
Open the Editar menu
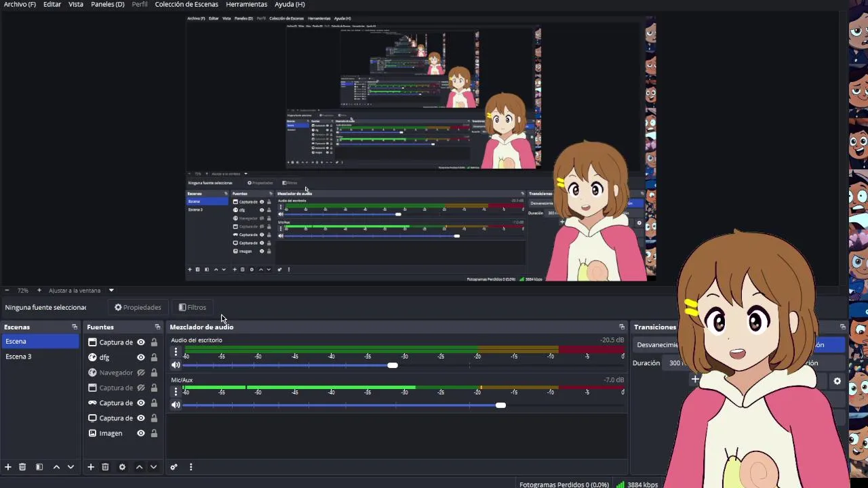click(52, 4)
